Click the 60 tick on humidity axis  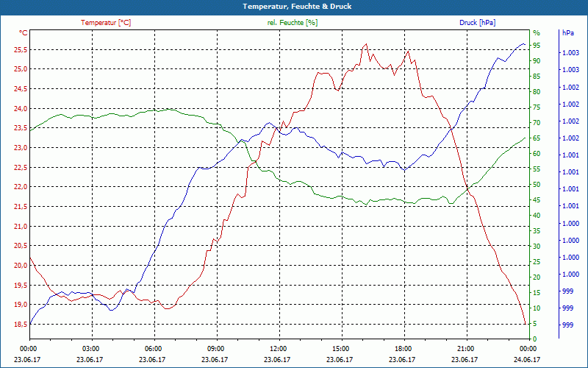537,154
